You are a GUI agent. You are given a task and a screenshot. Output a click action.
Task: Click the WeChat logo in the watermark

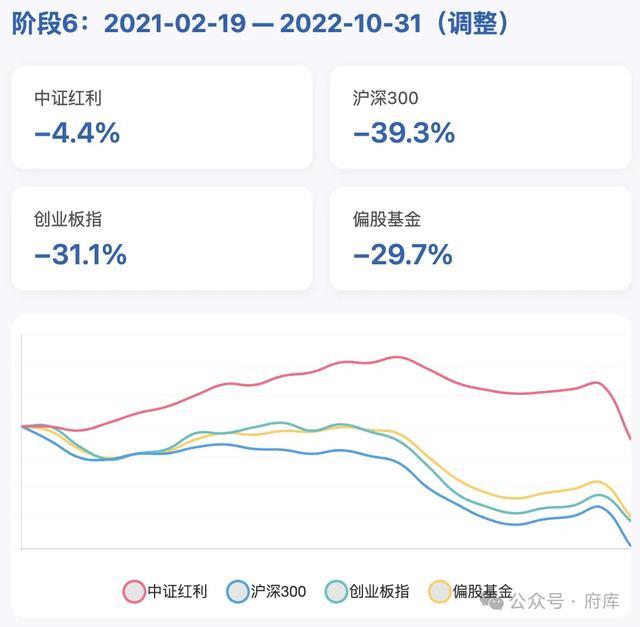click(x=493, y=600)
